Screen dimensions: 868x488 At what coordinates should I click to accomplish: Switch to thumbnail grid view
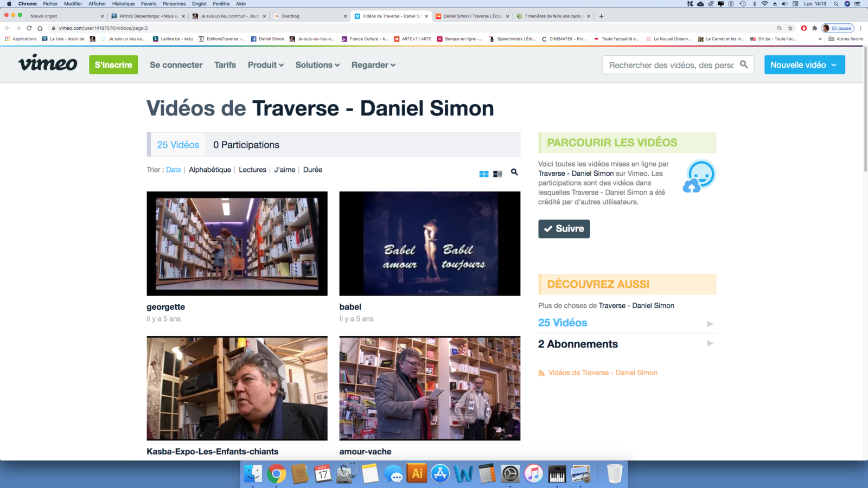(484, 174)
